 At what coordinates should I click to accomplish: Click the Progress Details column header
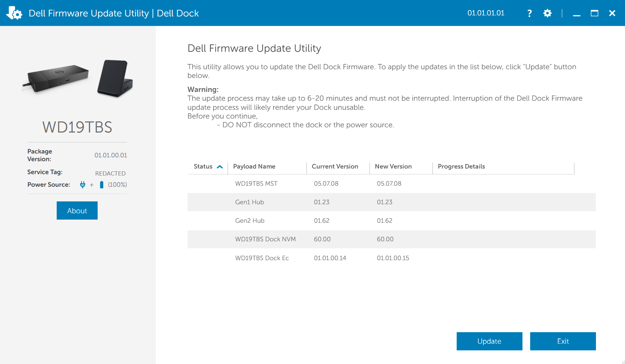click(461, 166)
